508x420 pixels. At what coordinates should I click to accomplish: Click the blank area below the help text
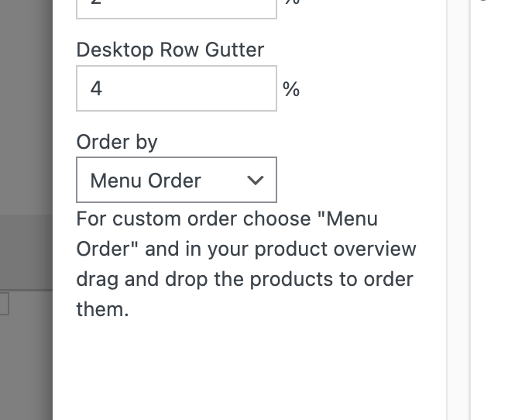(248, 372)
